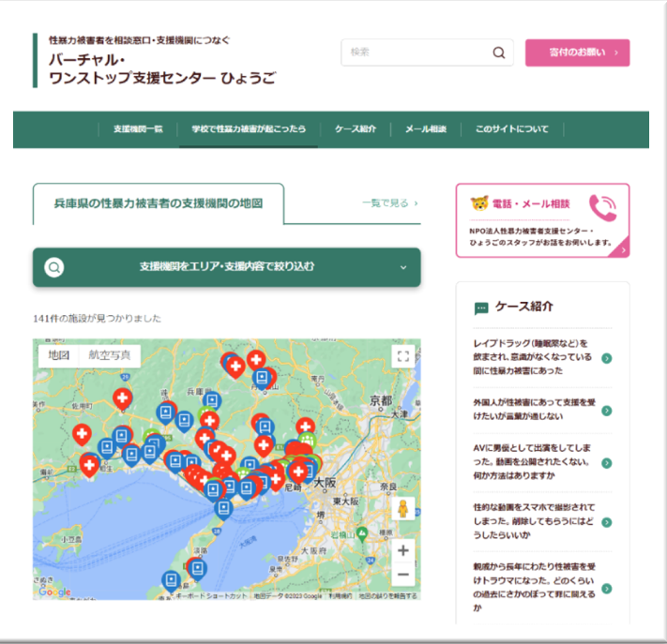The image size is (667, 644).
Task: Zoom in the map with plus button
Action: pyautogui.click(x=402, y=550)
